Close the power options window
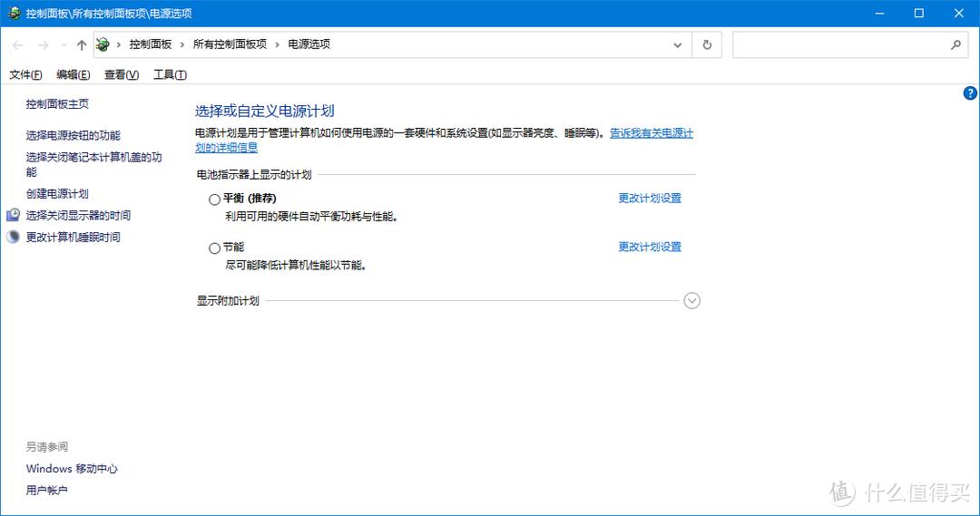This screenshot has width=980, height=516. click(959, 13)
